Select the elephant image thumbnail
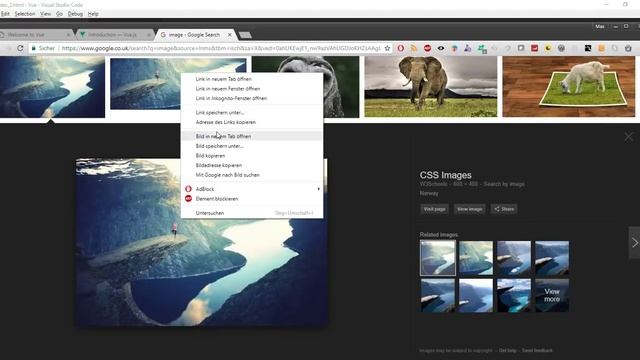The image size is (640, 360). pos(431,87)
